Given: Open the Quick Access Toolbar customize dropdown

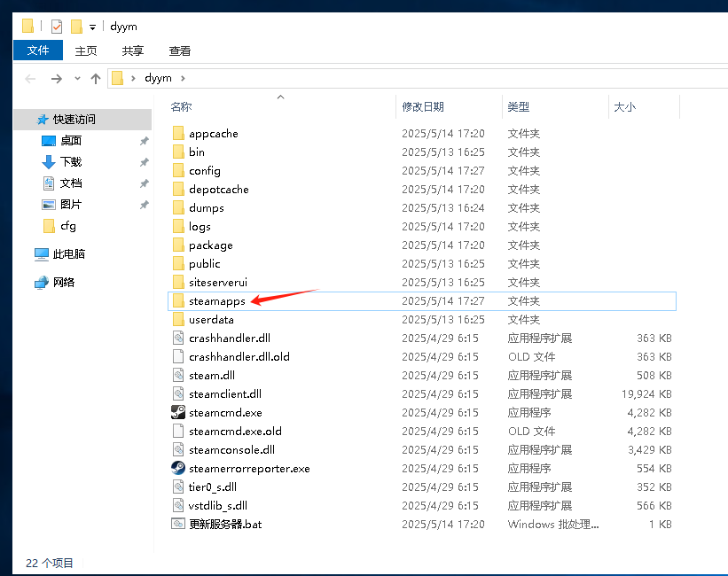Looking at the screenshot, I should pos(92,27).
